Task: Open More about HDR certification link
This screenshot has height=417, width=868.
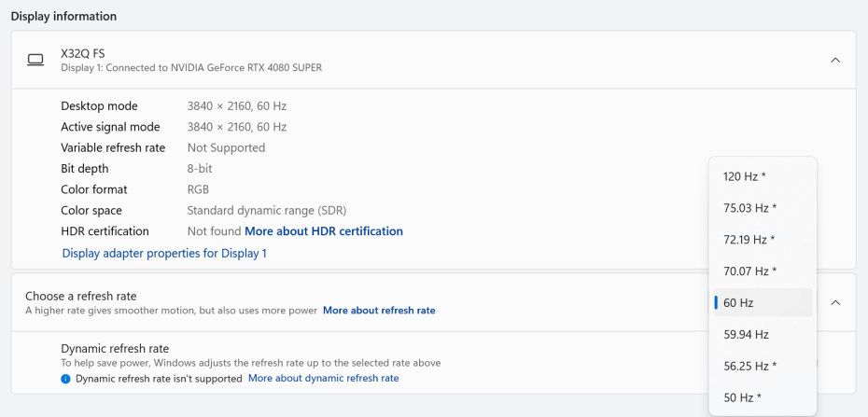Action: (323, 231)
